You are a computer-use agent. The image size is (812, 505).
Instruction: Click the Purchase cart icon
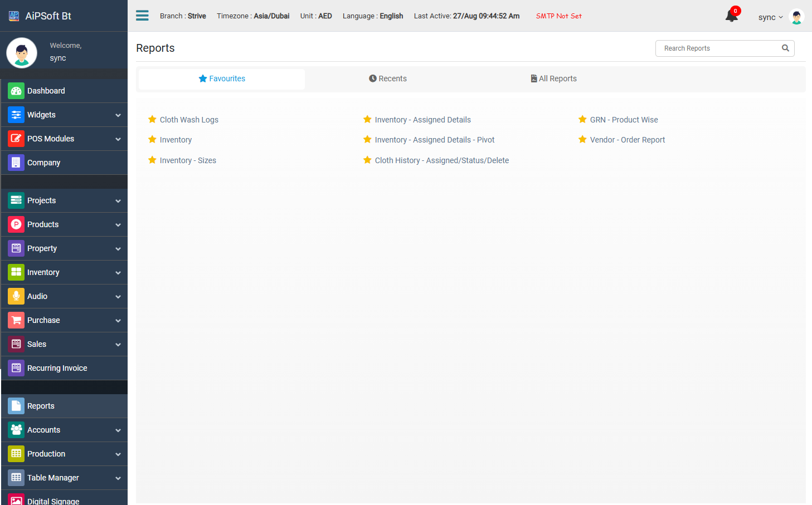click(x=16, y=320)
